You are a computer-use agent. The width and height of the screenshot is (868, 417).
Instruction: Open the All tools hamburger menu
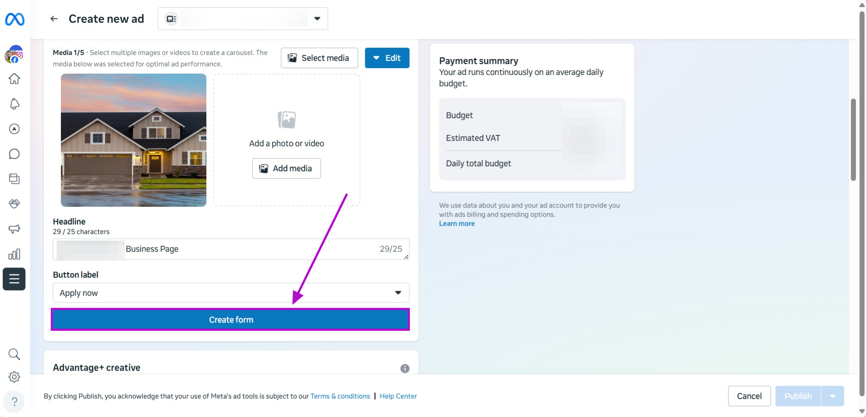(x=14, y=279)
